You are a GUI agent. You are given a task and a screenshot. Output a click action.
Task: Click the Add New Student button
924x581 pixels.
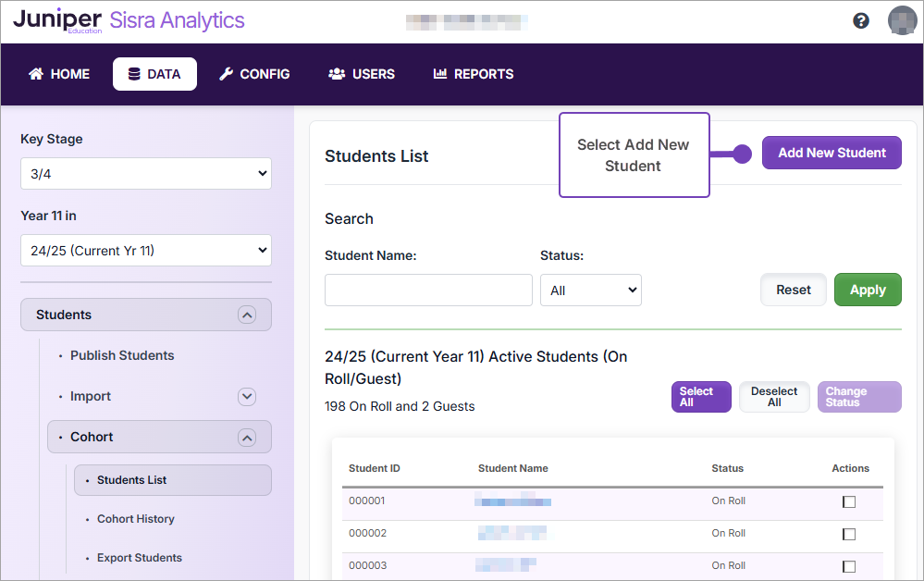[831, 153]
